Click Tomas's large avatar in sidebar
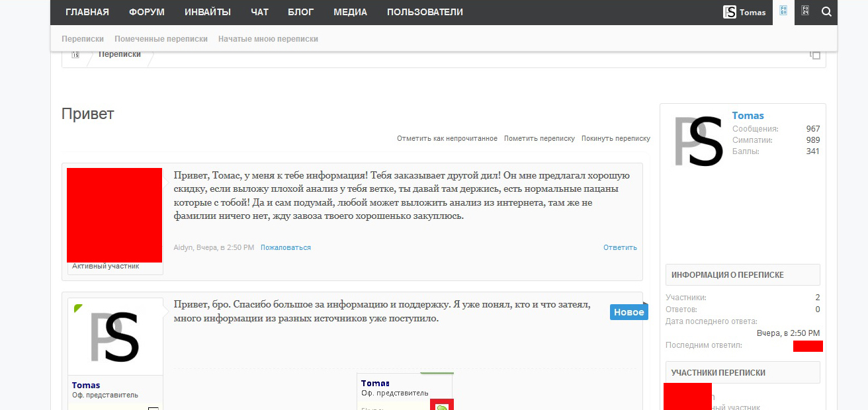Viewport: 868px width, 410px height. click(698, 141)
